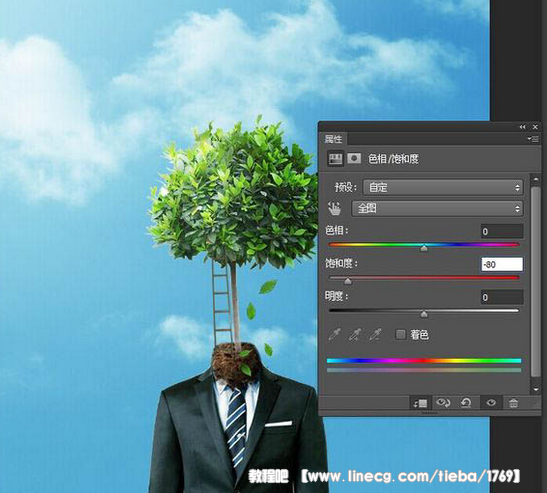
Task: Select the Hue/Saturation adjustment icon
Action: pos(335,159)
